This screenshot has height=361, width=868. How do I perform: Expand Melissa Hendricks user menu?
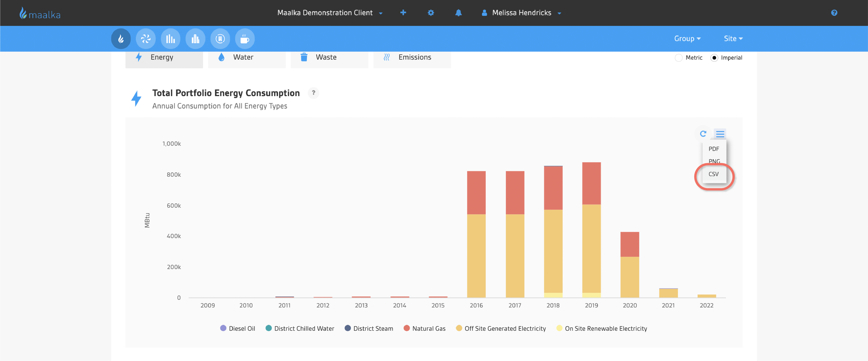pyautogui.click(x=522, y=13)
